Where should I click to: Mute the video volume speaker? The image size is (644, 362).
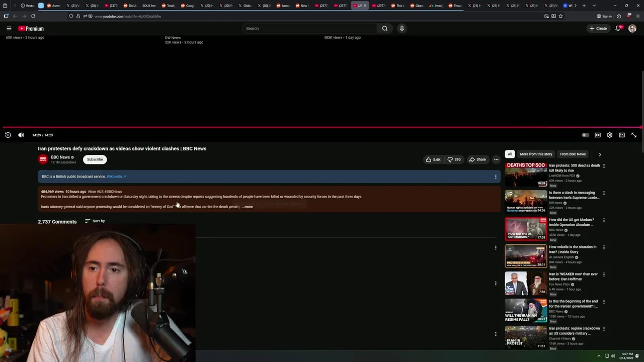point(21,135)
